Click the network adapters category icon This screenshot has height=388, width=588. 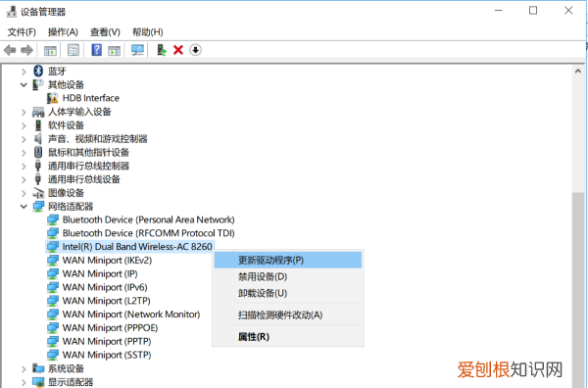(x=38, y=206)
